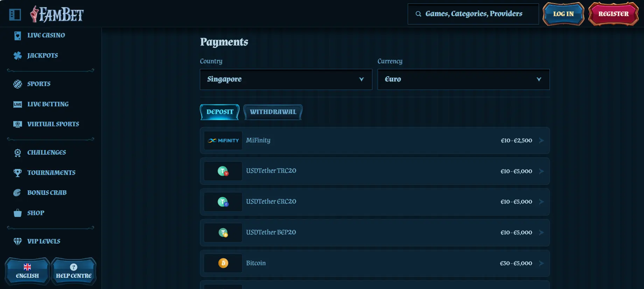This screenshot has width=644, height=289.
Task: Click the €10 - €5,000 limit for ERC20
Action: tap(517, 202)
